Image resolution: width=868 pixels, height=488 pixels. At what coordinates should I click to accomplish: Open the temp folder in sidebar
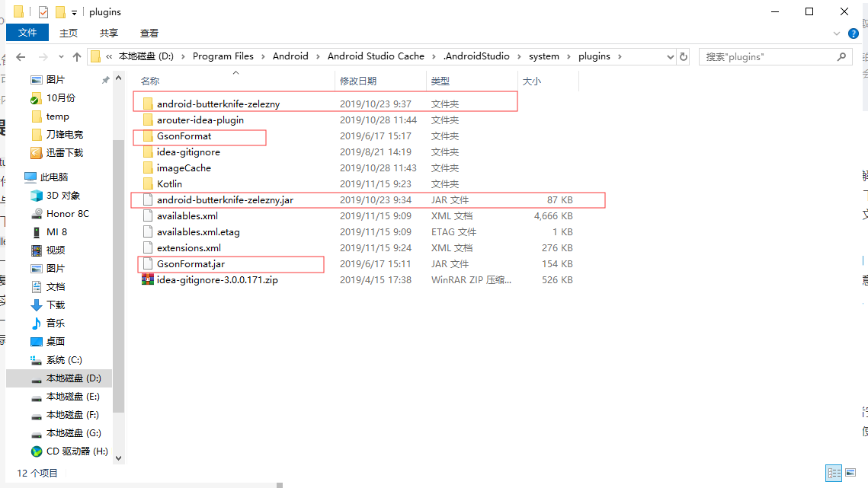click(x=58, y=116)
